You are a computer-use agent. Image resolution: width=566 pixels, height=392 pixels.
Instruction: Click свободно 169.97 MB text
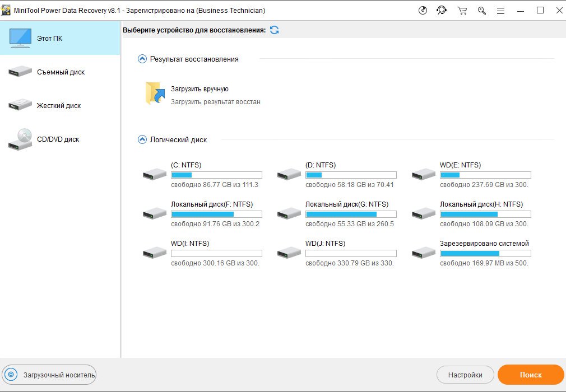coord(484,264)
